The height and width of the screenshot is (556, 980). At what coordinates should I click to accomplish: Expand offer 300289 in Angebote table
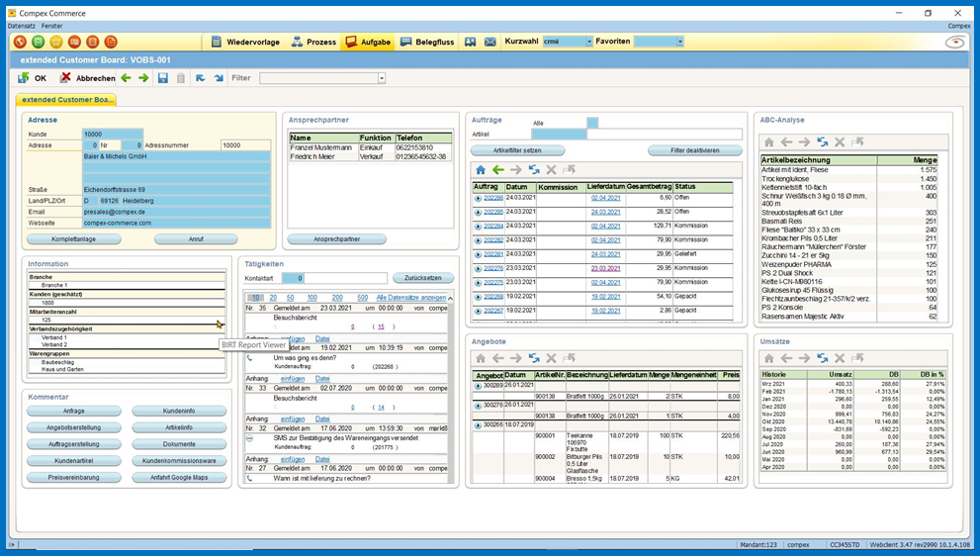(x=479, y=386)
